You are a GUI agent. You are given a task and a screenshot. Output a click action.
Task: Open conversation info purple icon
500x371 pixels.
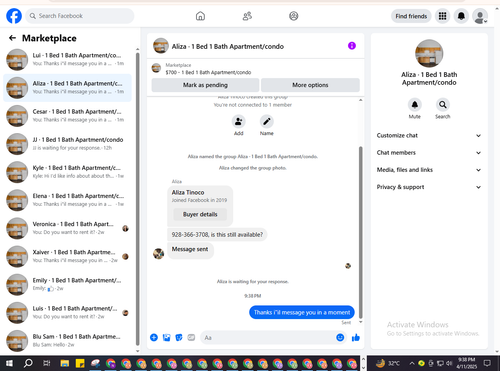pos(352,46)
